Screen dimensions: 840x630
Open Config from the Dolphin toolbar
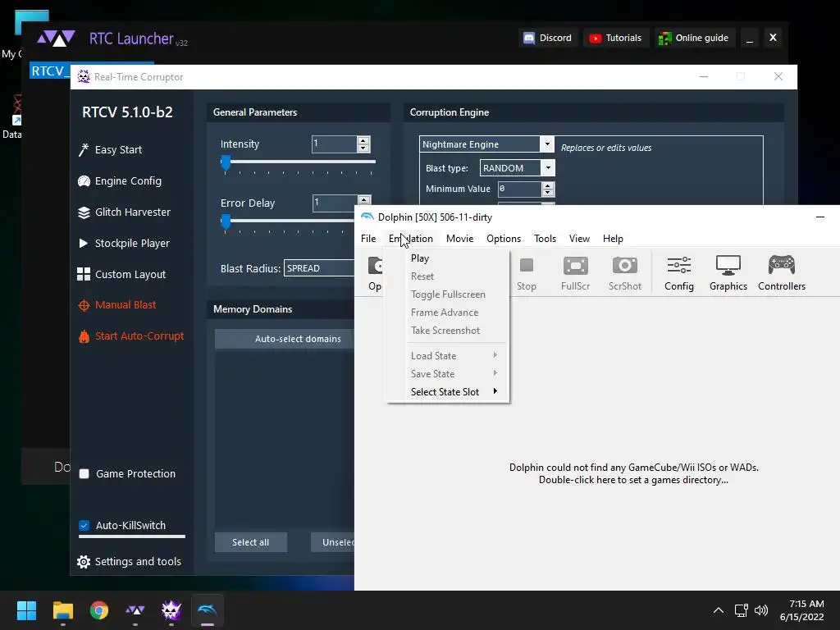678,274
